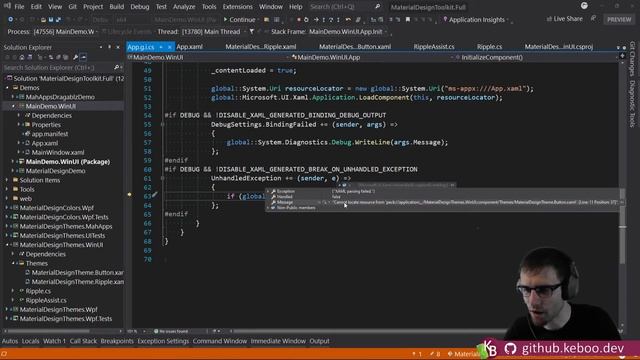Open the Thread dropdown
Viewport: 640px width, 360px height.
tap(213, 31)
